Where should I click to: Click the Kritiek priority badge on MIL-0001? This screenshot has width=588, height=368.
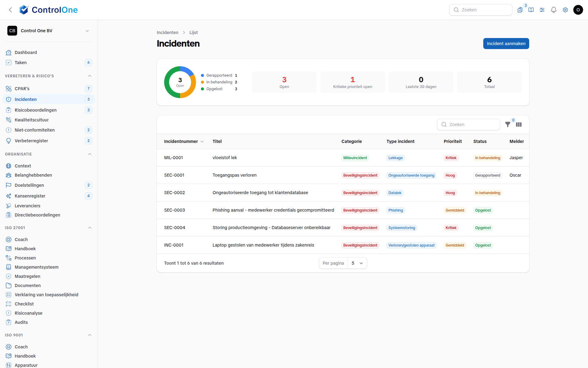click(x=451, y=158)
